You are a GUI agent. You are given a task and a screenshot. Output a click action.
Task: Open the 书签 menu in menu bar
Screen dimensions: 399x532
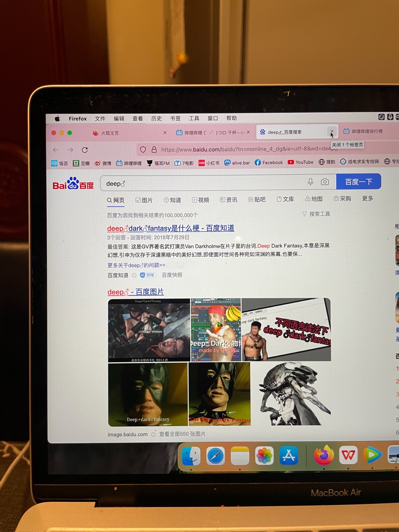[x=175, y=118]
